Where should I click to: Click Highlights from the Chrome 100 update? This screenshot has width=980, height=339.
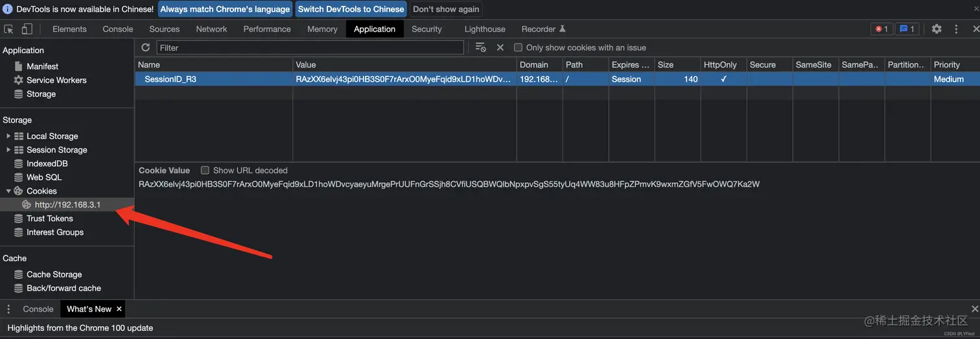[80, 328]
